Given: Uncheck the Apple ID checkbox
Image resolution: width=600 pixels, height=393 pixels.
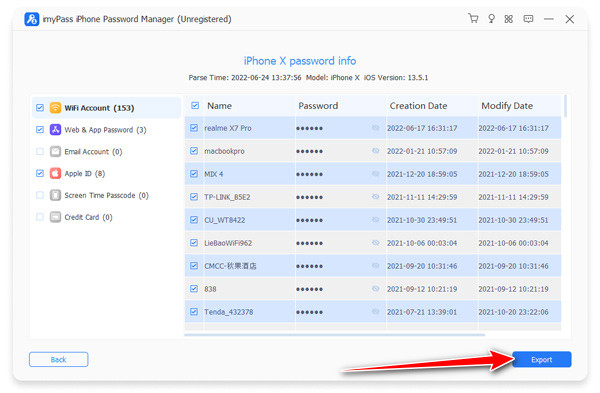Looking at the screenshot, I should click(x=40, y=173).
